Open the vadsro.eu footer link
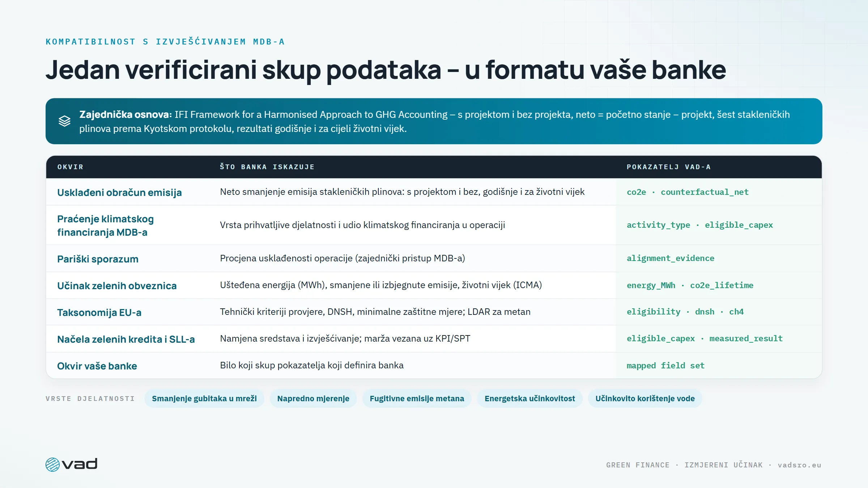The width and height of the screenshot is (868, 488). pos(800,465)
